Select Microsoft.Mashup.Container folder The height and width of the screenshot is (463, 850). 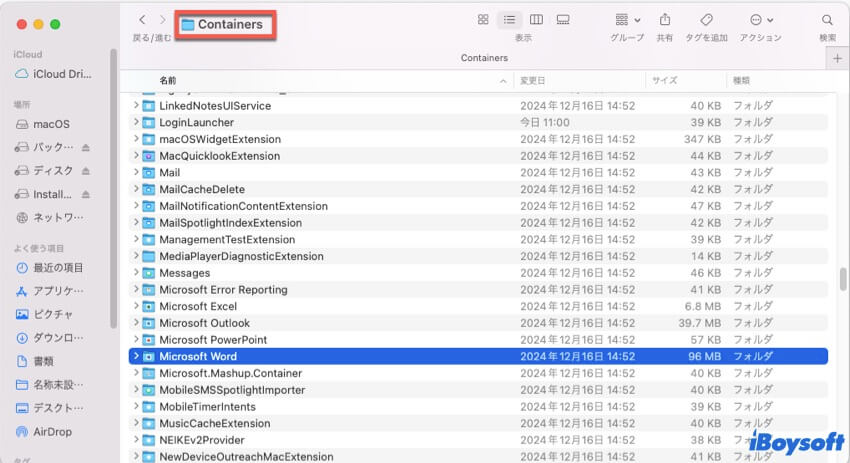[x=478, y=373]
